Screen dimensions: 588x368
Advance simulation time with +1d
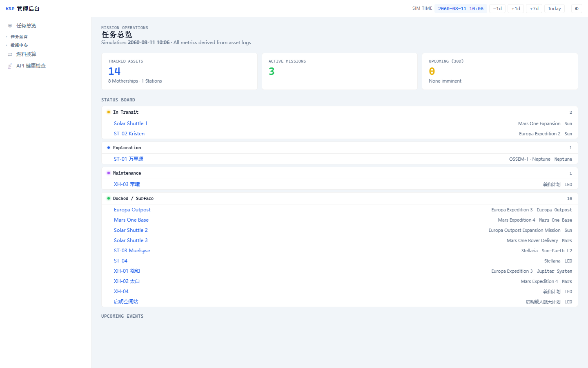(516, 9)
